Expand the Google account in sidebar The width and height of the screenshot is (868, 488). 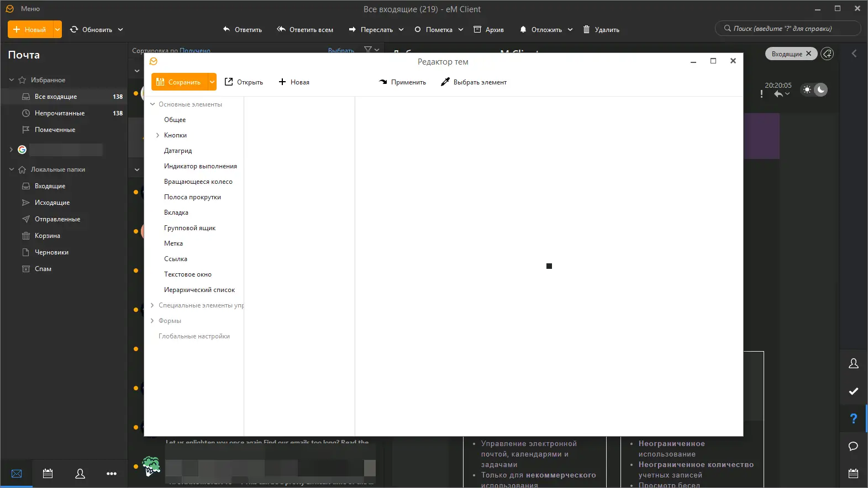pos(11,150)
